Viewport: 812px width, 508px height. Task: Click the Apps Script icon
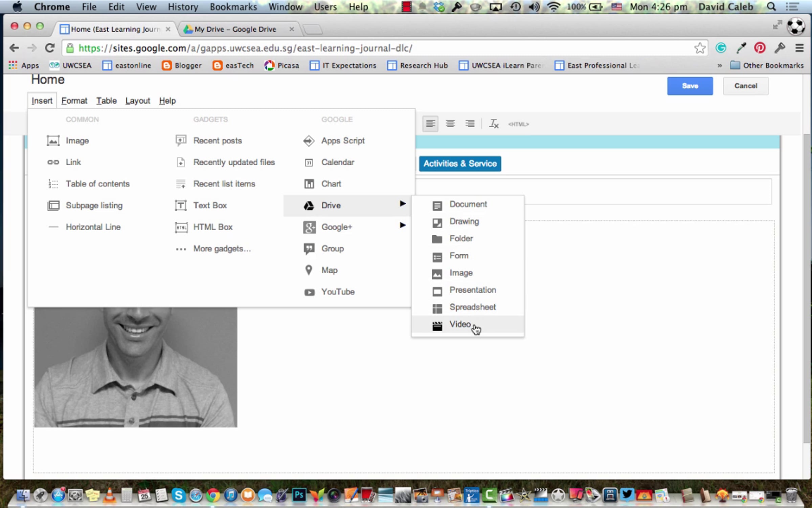click(x=309, y=141)
